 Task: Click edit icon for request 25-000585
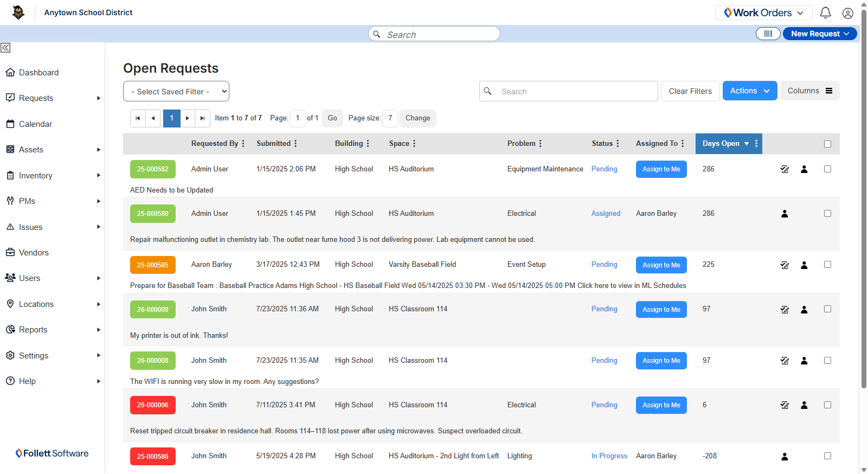[x=785, y=265]
